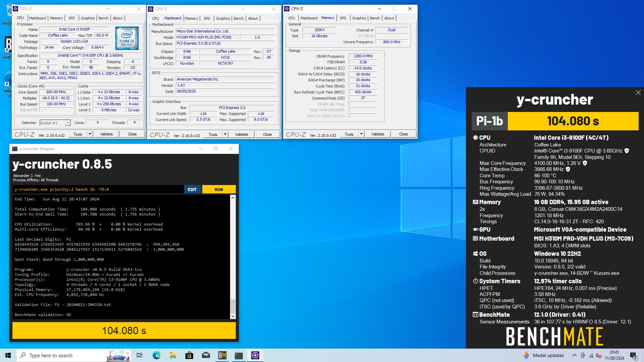Image resolution: width=644 pixels, height=362 pixels.
Task: Click the CPU-Z title icon in the left CPU-Z window
Action: coord(15,9)
